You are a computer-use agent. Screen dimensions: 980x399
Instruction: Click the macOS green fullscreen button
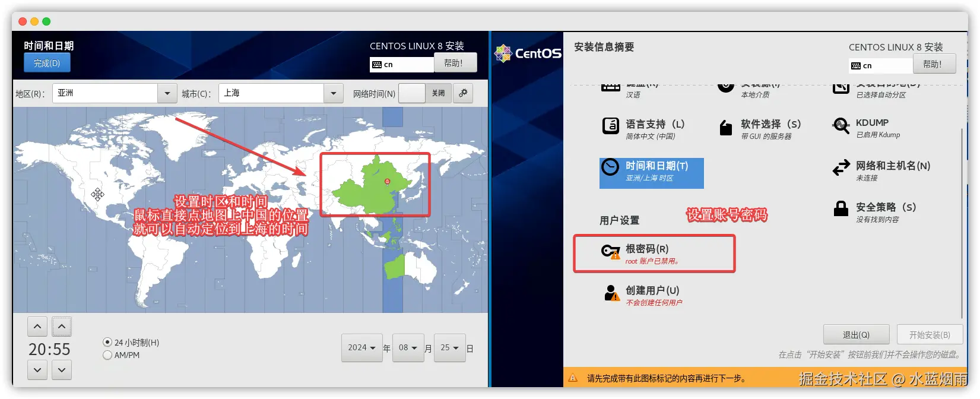point(46,21)
